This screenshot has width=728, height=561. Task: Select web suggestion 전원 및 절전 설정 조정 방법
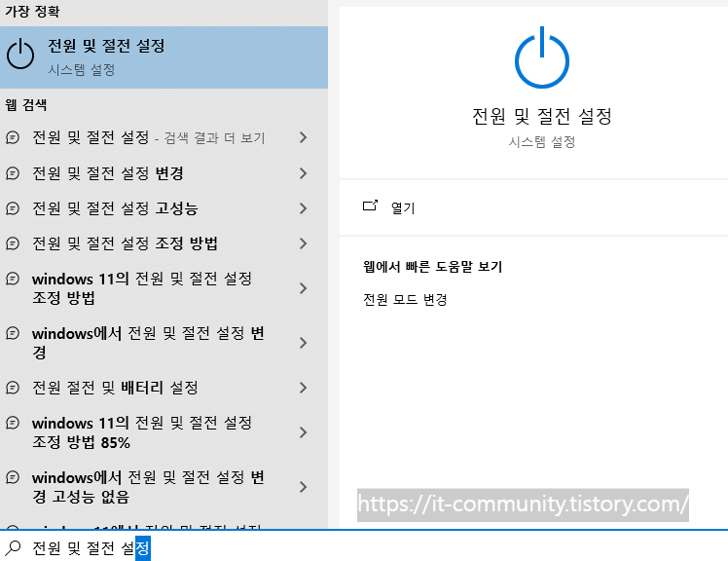point(164,243)
